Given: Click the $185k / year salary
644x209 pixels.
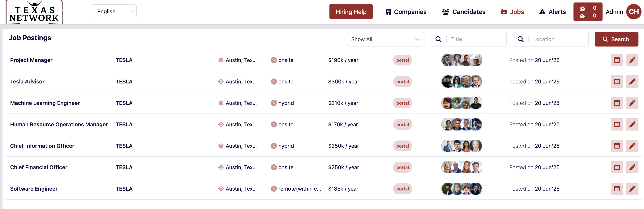Looking at the screenshot, I should (343, 189).
